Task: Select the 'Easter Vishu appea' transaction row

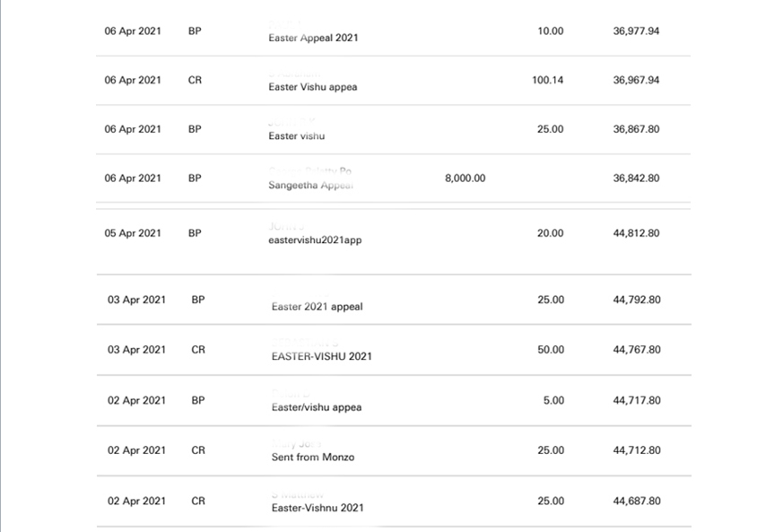Action: tap(394, 81)
